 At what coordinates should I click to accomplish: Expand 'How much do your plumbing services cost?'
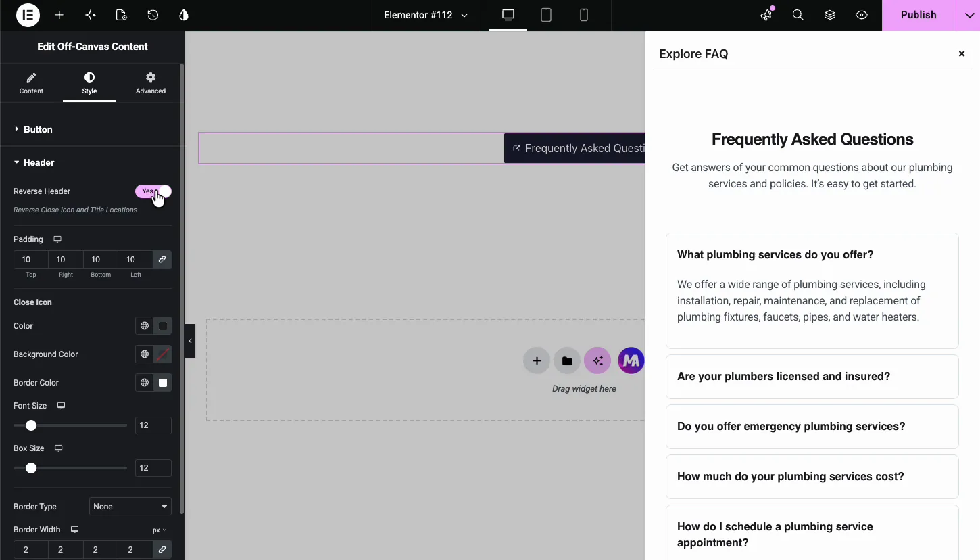click(x=812, y=477)
